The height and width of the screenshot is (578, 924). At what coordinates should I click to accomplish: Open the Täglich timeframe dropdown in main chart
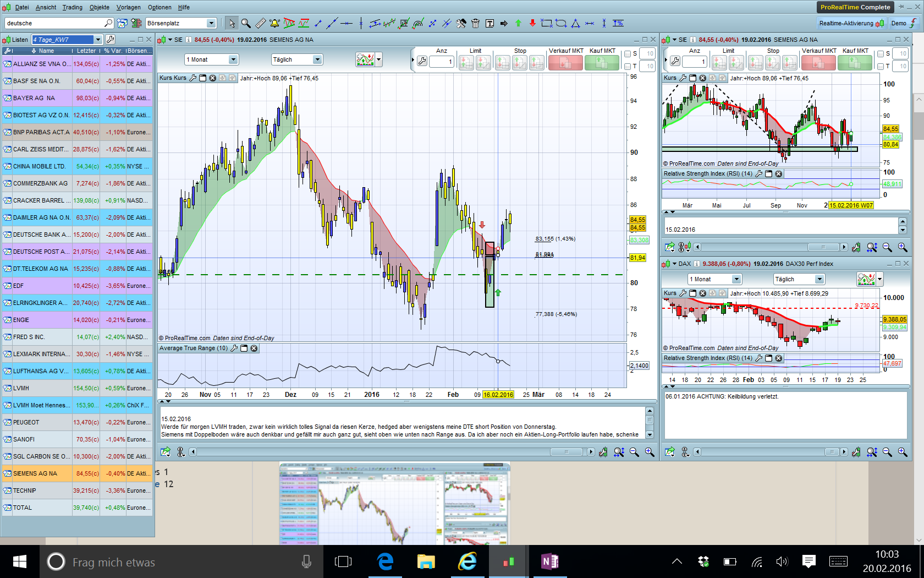click(317, 59)
